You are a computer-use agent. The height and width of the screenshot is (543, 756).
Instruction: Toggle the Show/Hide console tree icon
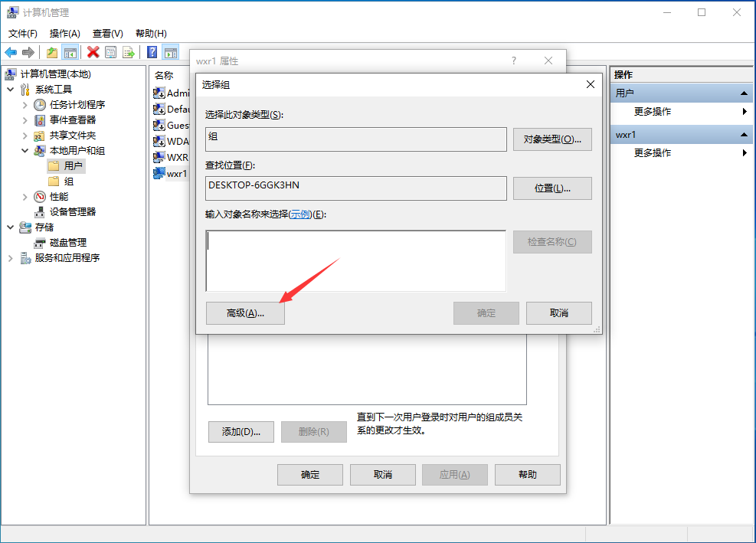click(x=70, y=53)
